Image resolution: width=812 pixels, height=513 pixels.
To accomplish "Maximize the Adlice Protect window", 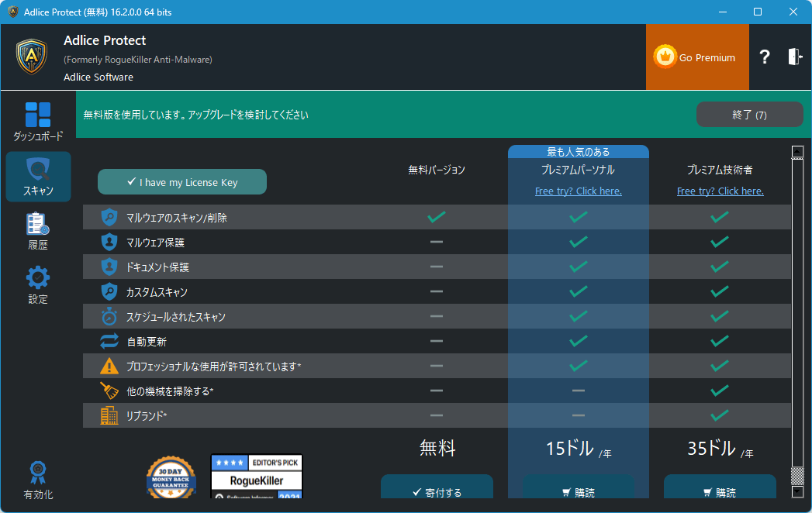I will tap(758, 12).
